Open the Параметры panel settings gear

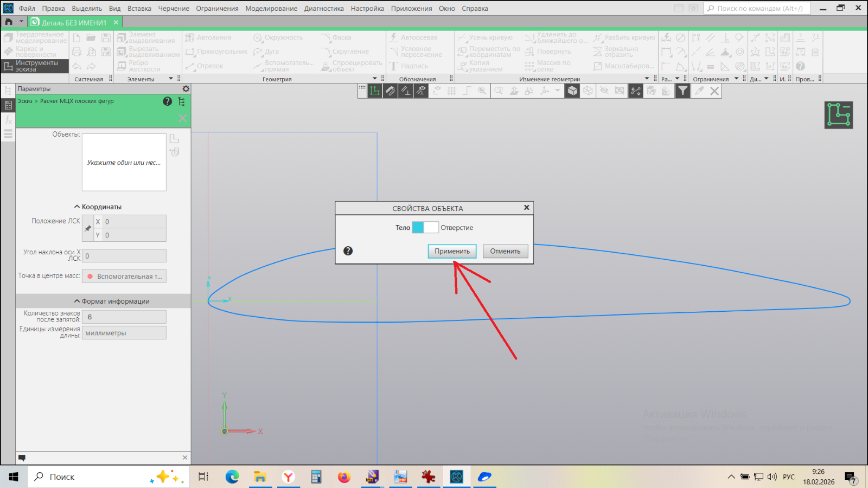(x=186, y=89)
